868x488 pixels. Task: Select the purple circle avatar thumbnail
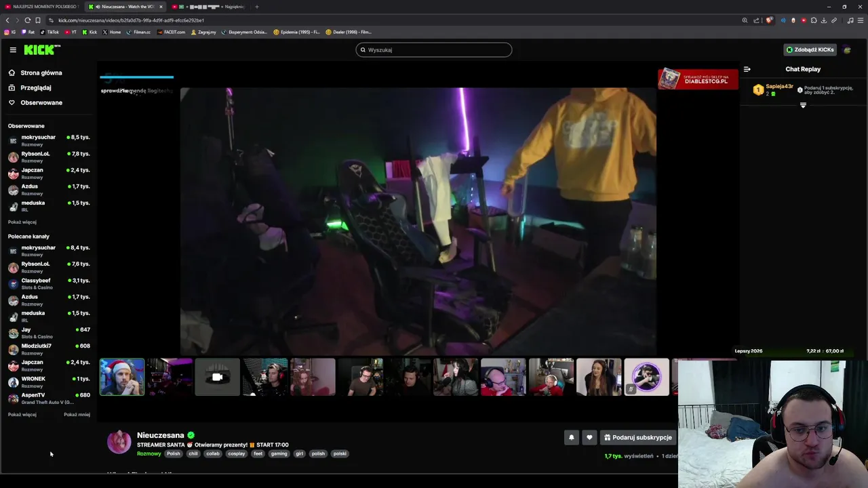click(x=646, y=377)
